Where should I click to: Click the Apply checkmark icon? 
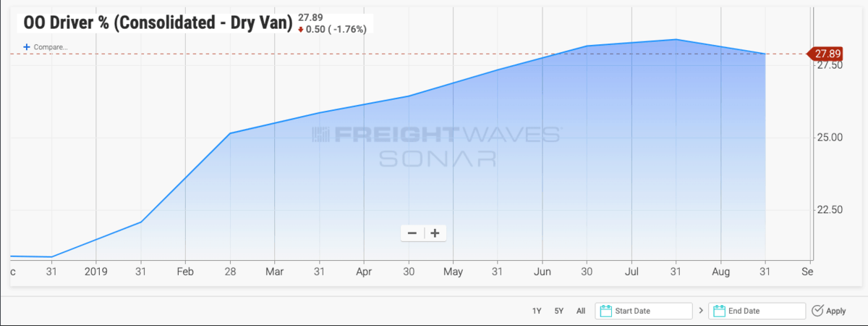tap(817, 311)
